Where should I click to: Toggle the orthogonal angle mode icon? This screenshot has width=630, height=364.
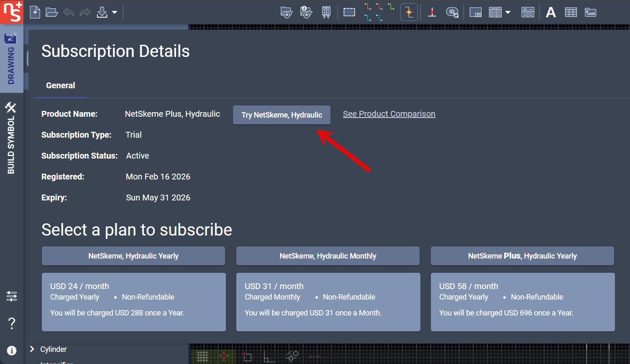pos(269,356)
